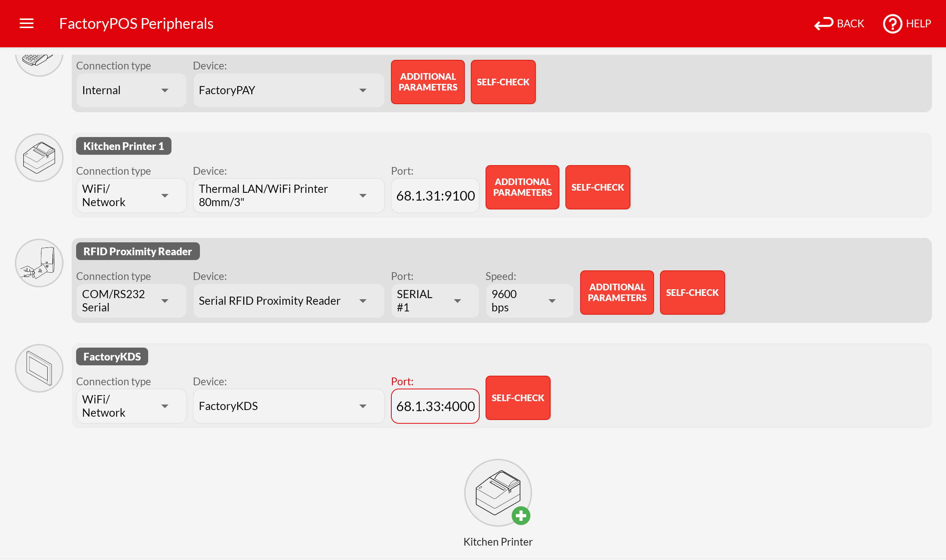The image size is (946, 560).
Task: Run Self-Check for RFID Proximity Reader
Action: point(692,293)
